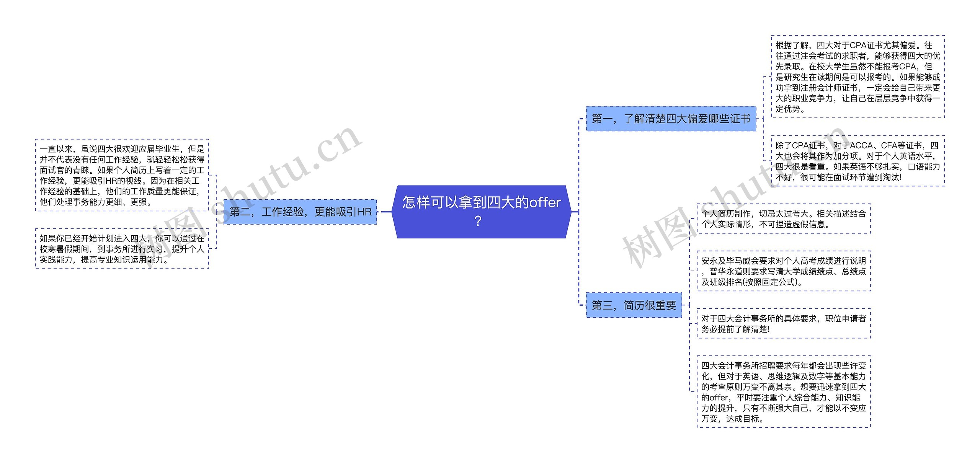Click the 树图 watermark icon

pos(656,244)
